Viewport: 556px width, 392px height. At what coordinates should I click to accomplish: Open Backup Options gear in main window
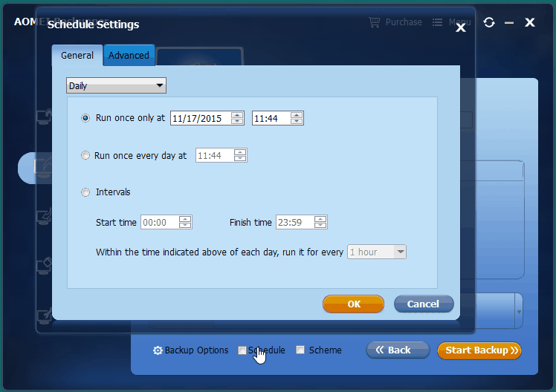[x=158, y=350]
